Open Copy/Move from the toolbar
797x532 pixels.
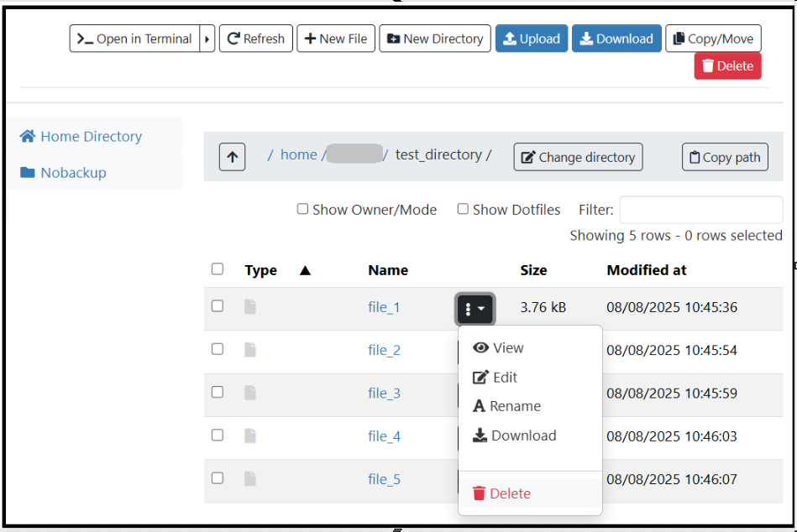[x=713, y=39]
